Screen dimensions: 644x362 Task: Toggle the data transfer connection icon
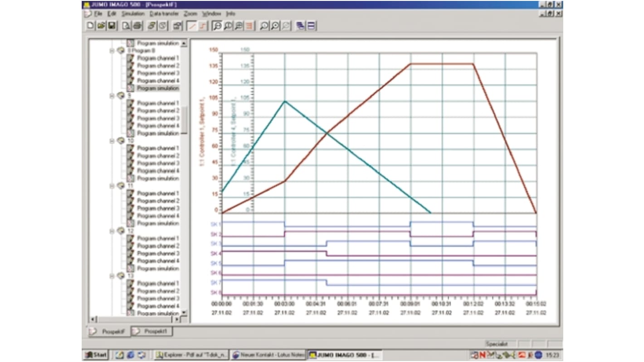(x=151, y=26)
